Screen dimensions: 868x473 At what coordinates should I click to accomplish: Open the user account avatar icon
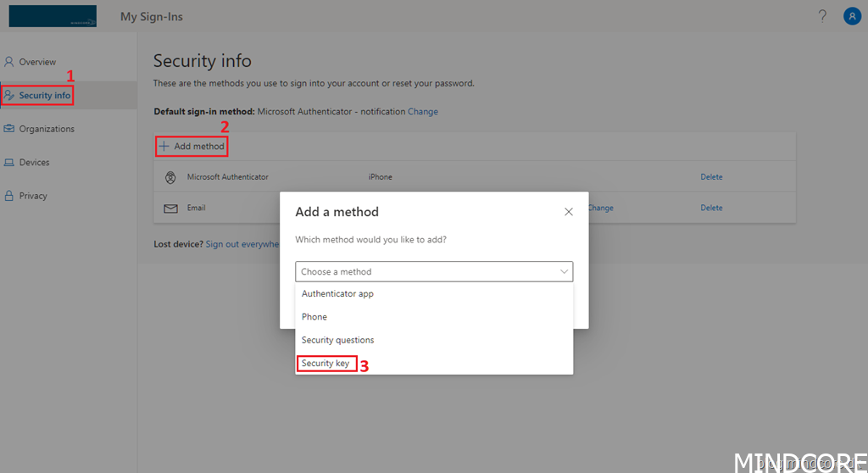[x=852, y=17]
